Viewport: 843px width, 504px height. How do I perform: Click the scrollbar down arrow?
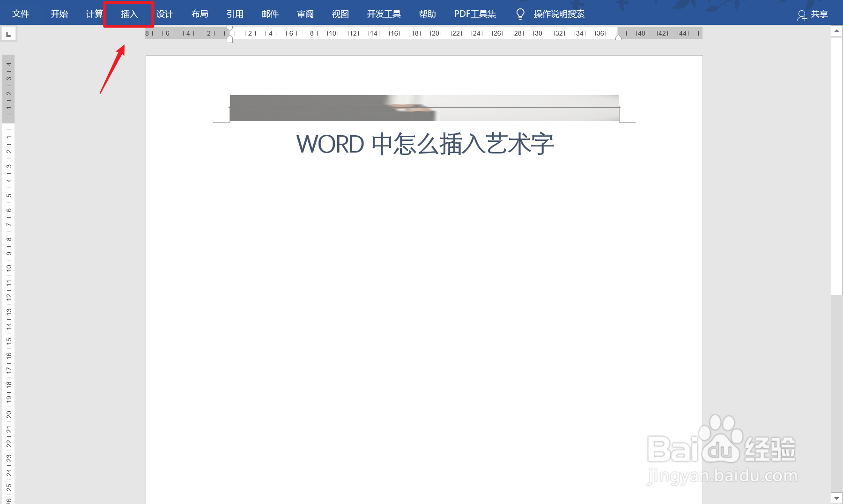point(836,498)
